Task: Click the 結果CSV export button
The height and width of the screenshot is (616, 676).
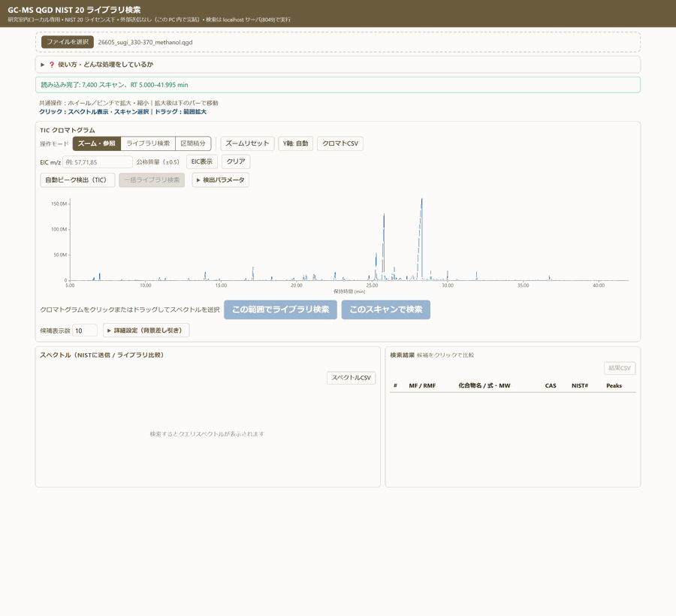Action: click(620, 368)
